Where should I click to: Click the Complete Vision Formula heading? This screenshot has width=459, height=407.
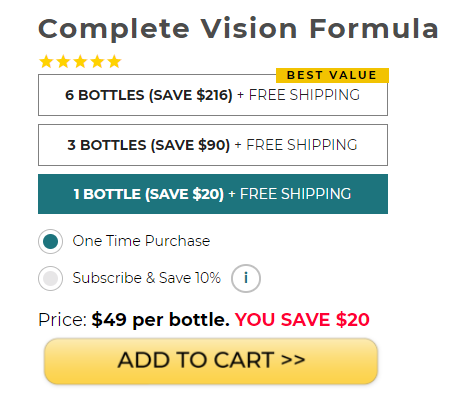coord(238,29)
